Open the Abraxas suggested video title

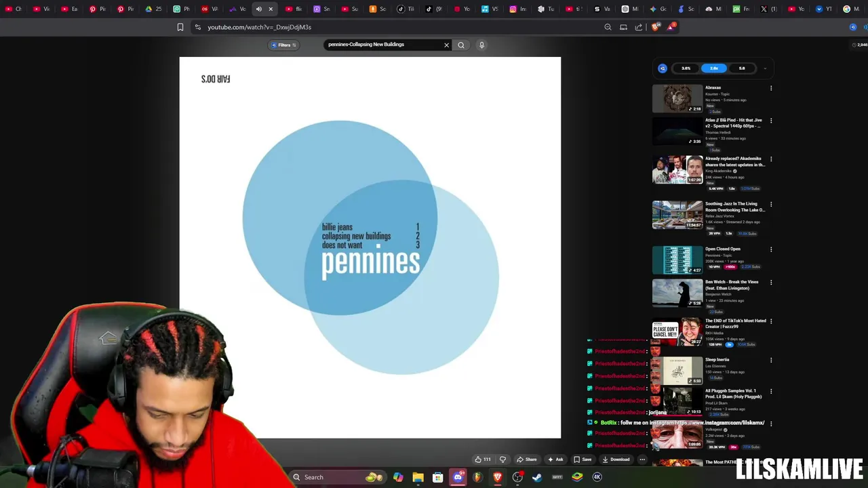click(x=713, y=87)
